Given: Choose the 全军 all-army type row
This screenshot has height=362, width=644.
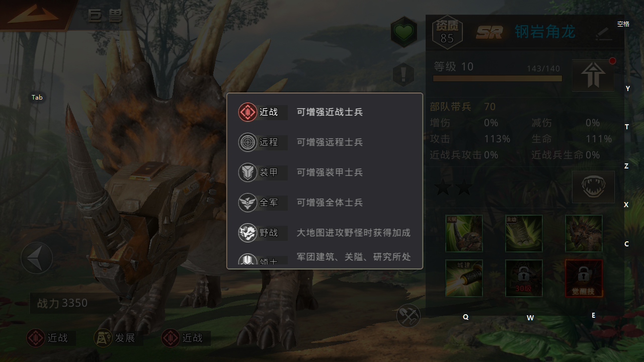Looking at the screenshot, I should (325, 203).
